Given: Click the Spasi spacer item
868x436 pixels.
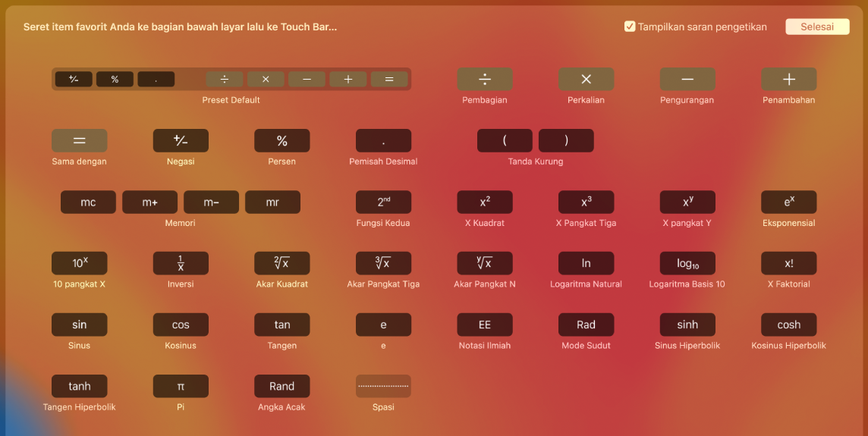Looking at the screenshot, I should pyautogui.click(x=383, y=386).
